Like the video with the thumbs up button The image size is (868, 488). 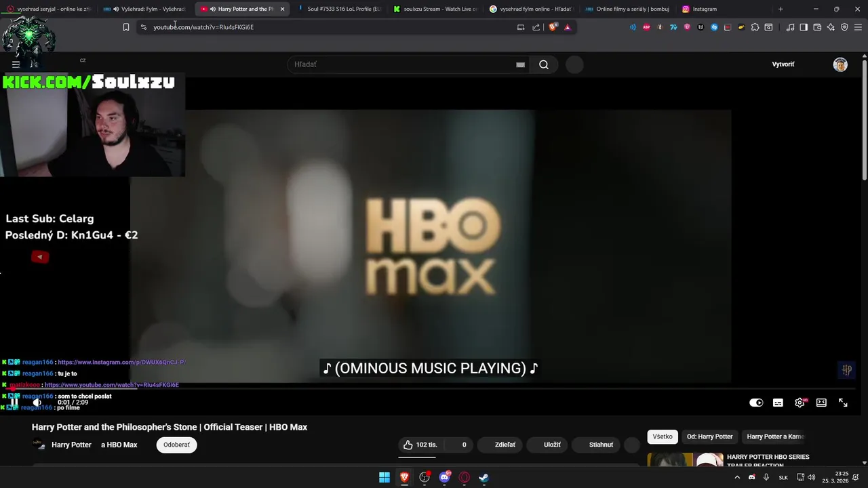tap(420, 445)
